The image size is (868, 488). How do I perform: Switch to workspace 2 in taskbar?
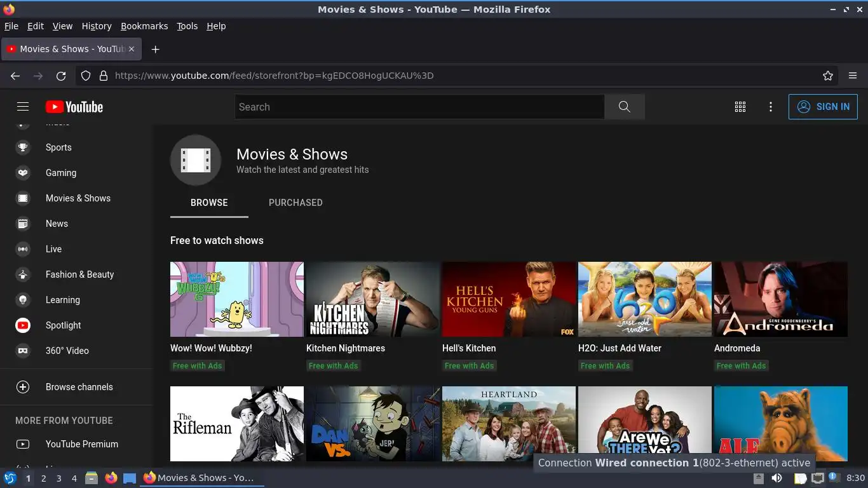pyautogui.click(x=43, y=478)
